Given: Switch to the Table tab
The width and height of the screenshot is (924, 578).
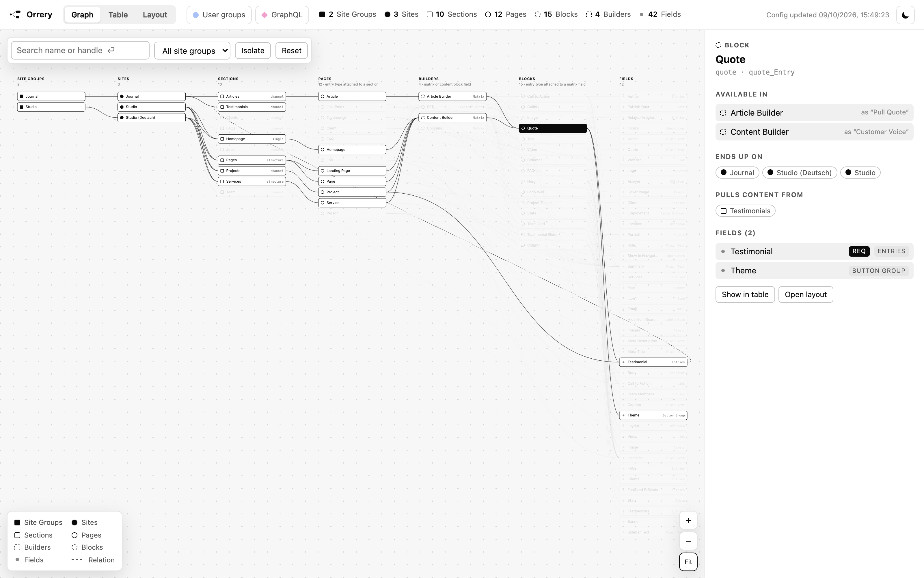Looking at the screenshot, I should coord(118,14).
